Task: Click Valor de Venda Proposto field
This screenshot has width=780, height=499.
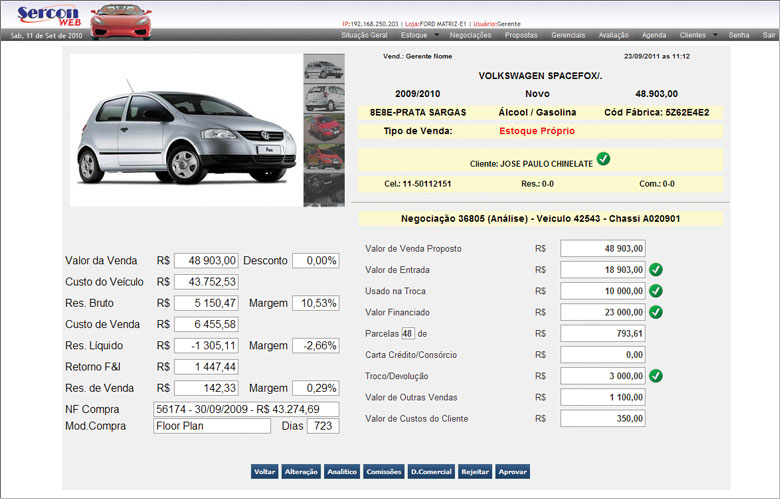Action: (603, 248)
